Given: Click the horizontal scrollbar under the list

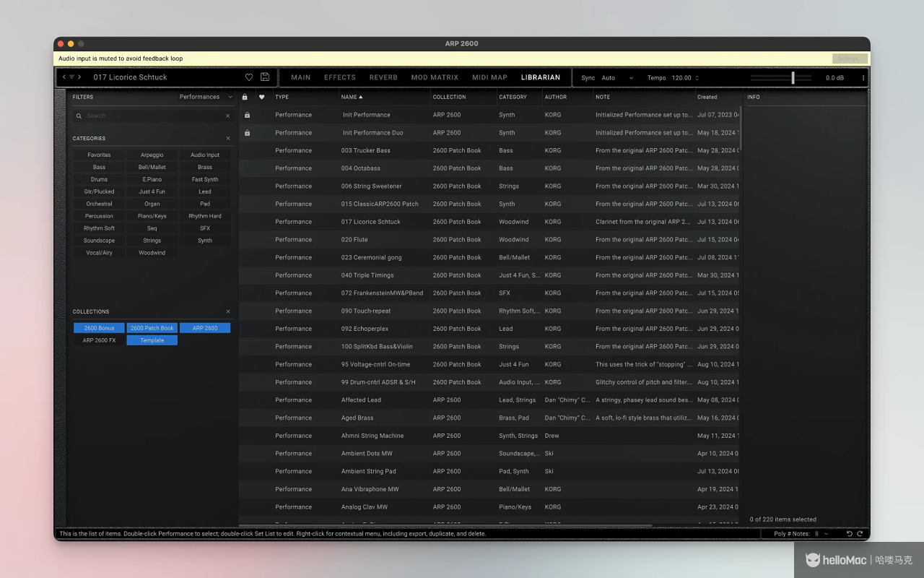Looking at the screenshot, I should coord(445,525).
